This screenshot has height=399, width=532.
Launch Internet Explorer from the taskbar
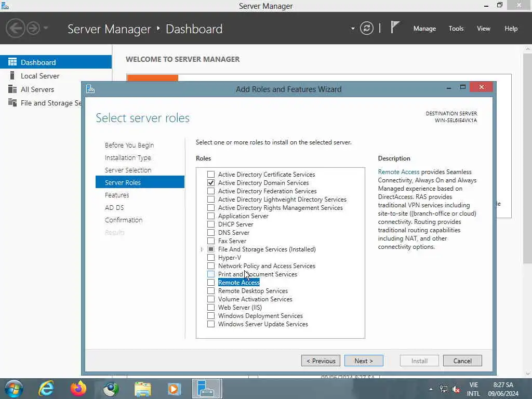click(x=46, y=389)
